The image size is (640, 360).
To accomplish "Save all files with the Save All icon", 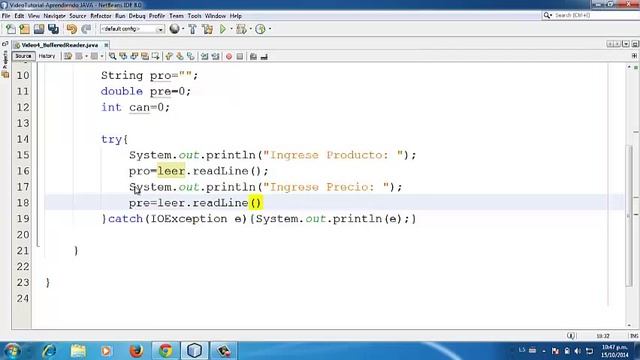I will (53, 29).
